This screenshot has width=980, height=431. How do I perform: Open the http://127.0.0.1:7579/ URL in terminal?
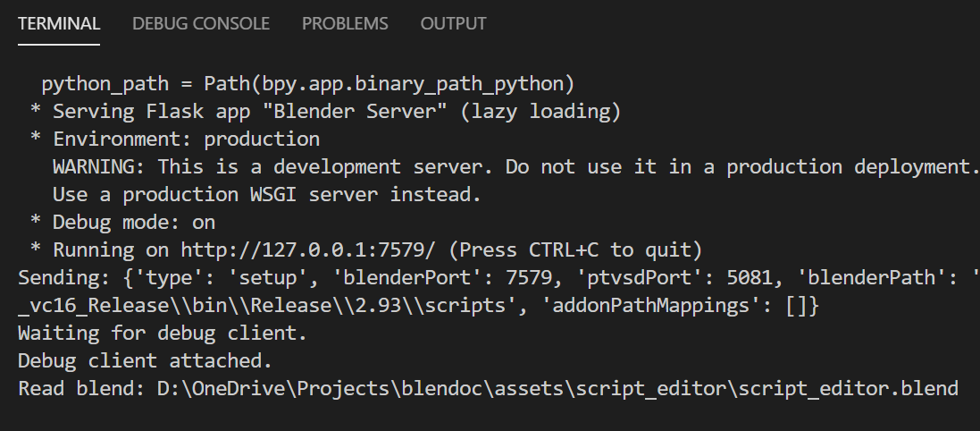(x=307, y=250)
